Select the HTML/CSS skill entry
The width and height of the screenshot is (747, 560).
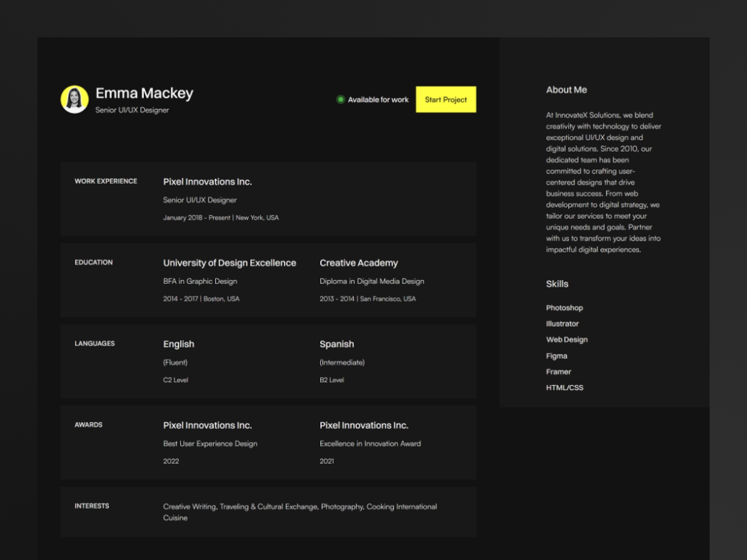tap(564, 387)
